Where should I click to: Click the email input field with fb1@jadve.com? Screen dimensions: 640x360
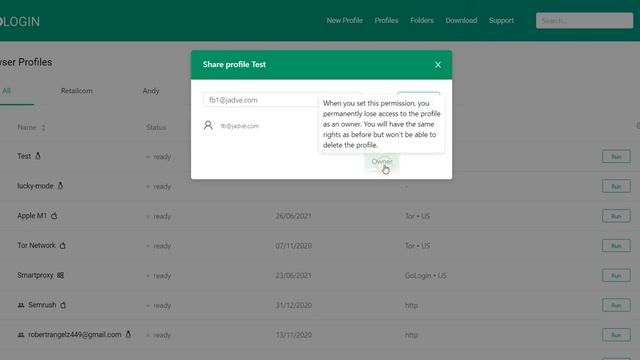(x=282, y=100)
